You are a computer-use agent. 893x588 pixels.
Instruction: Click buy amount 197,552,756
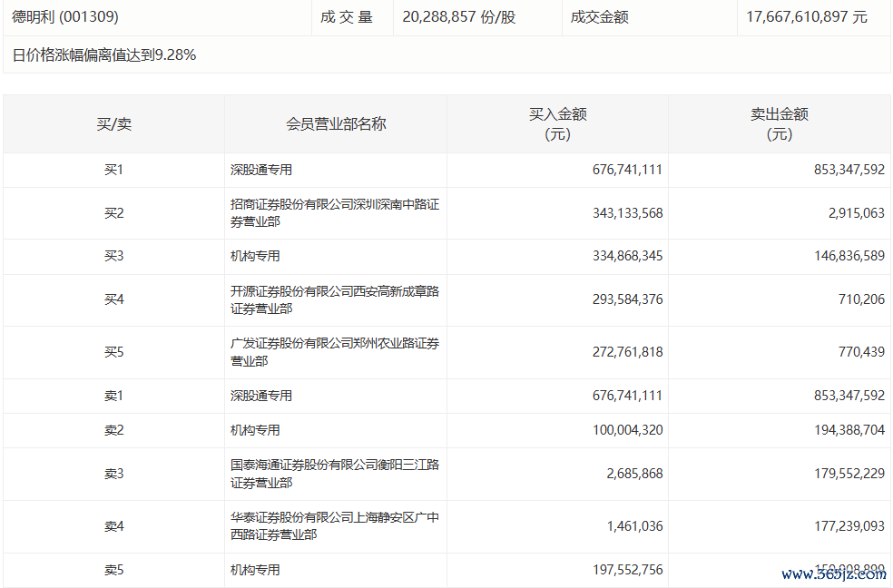(627, 570)
